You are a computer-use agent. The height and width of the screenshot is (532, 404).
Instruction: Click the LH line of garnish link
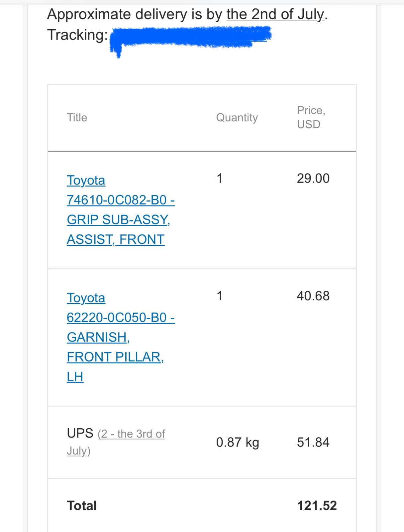[75, 377]
